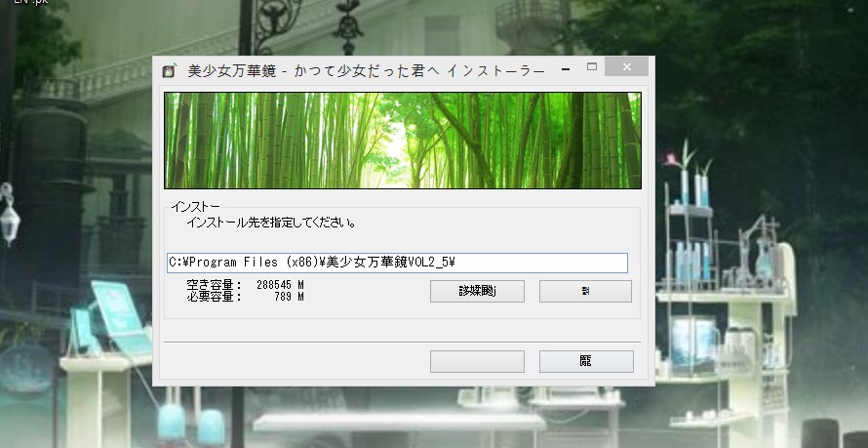Click the 美少女万華鏡 installer title text

pyautogui.click(x=366, y=70)
